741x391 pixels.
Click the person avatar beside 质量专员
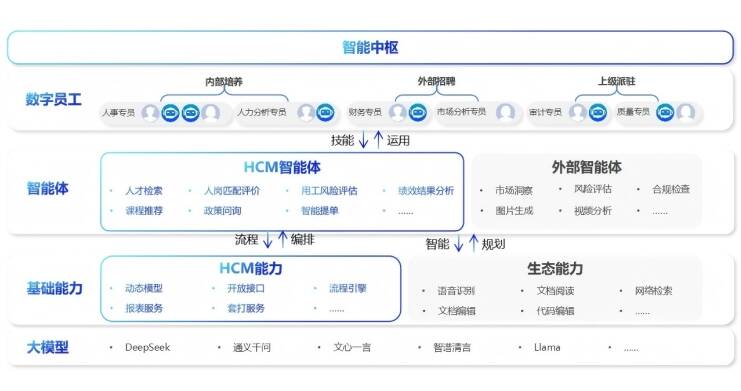click(x=685, y=113)
